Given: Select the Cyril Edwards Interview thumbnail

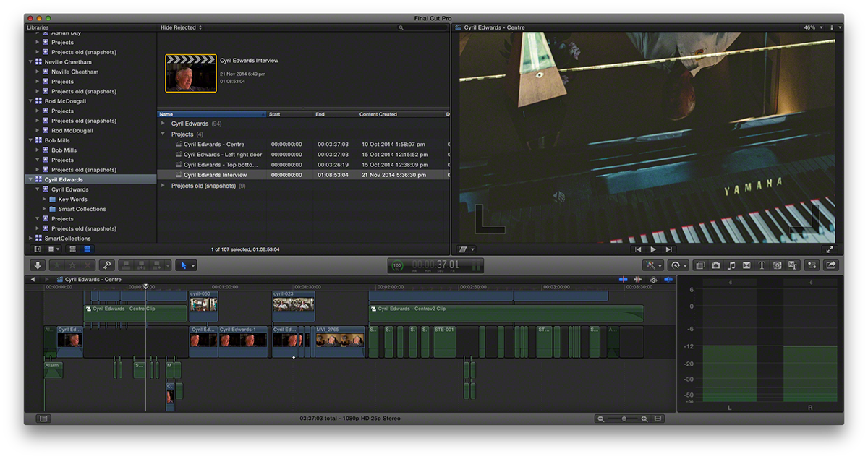Looking at the screenshot, I should pos(190,73).
